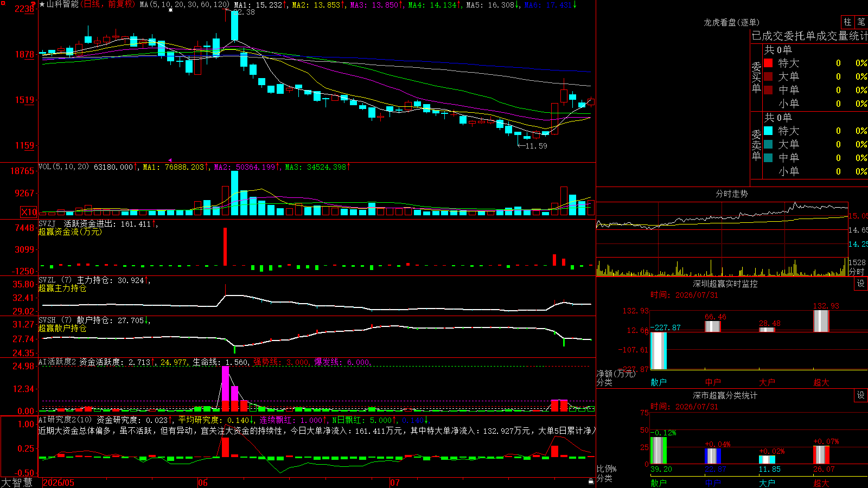The image size is (868, 488).
Task: Click the 06 month marker on the time axis
Action: (x=203, y=483)
